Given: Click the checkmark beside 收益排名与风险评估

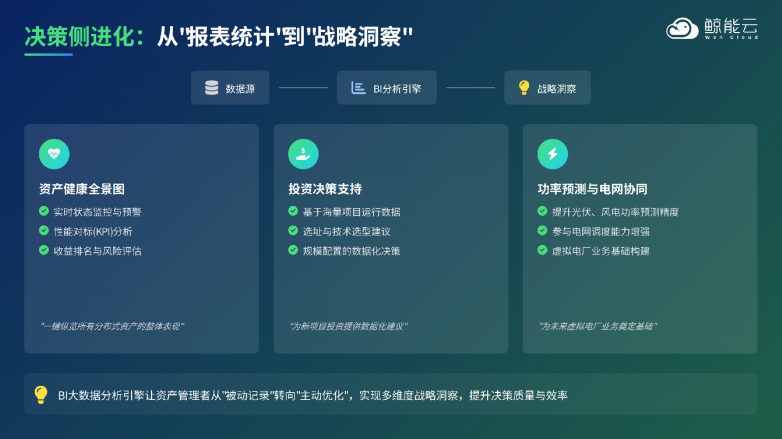Looking at the screenshot, I should tap(44, 250).
